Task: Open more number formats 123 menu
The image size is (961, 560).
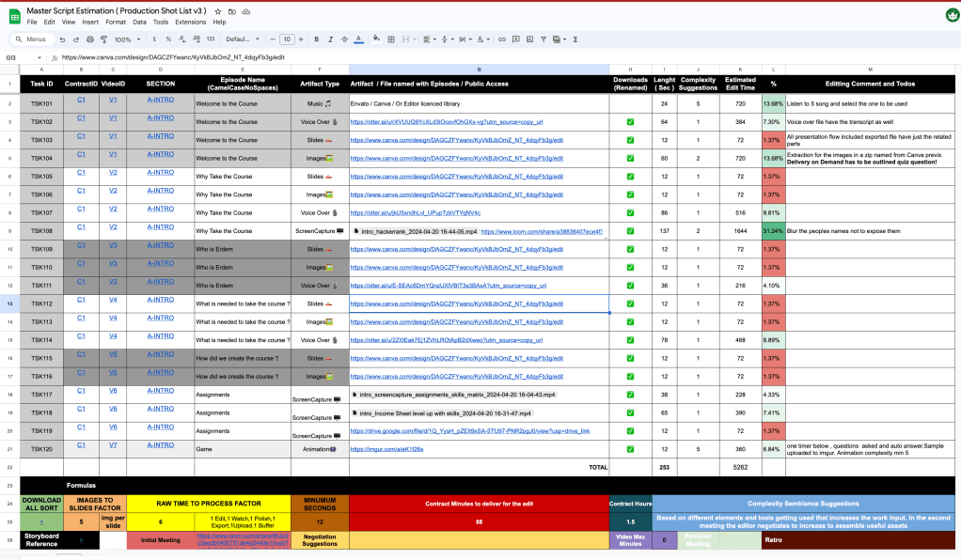Action: point(211,39)
